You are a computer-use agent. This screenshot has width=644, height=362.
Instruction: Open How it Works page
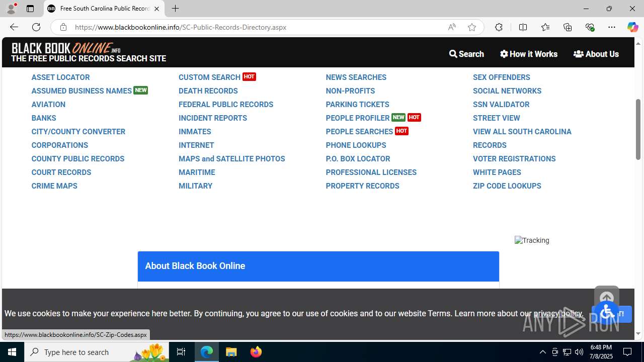(x=529, y=54)
